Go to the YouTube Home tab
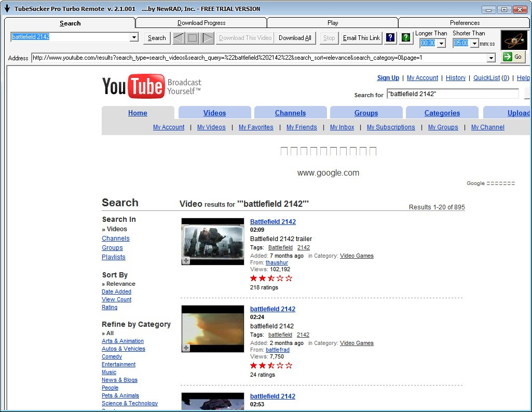Screen dimensions: 532x412 [138, 113]
